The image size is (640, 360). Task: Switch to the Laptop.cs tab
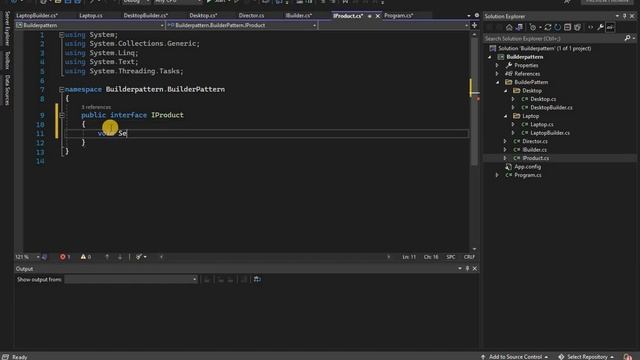(91, 16)
